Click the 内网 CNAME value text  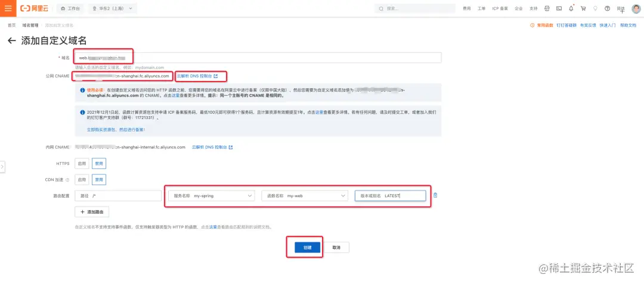tap(130, 147)
